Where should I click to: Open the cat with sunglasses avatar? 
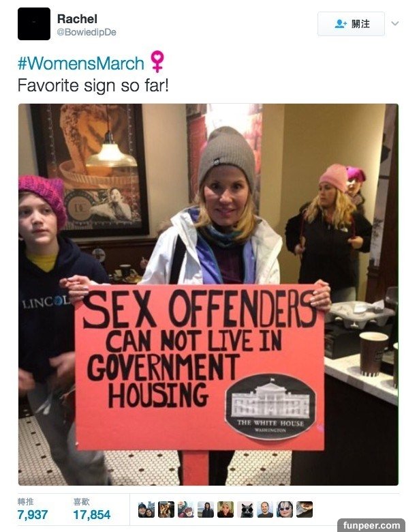[245, 509]
